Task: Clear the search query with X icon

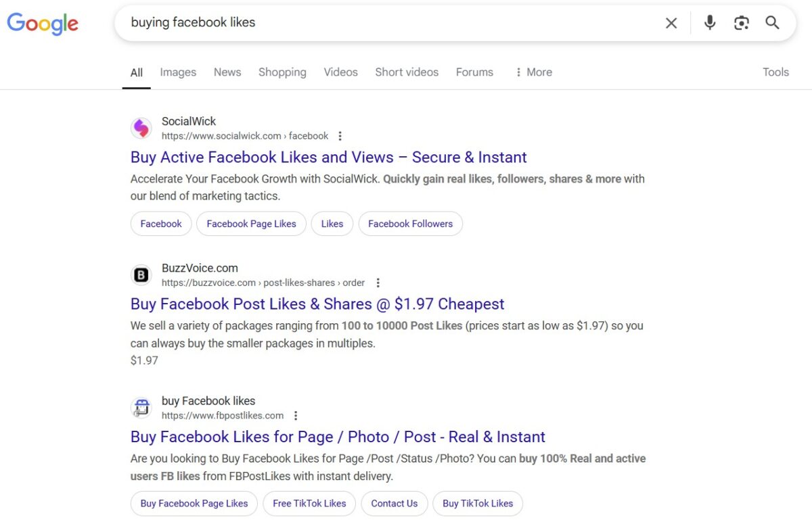Action: pos(671,23)
